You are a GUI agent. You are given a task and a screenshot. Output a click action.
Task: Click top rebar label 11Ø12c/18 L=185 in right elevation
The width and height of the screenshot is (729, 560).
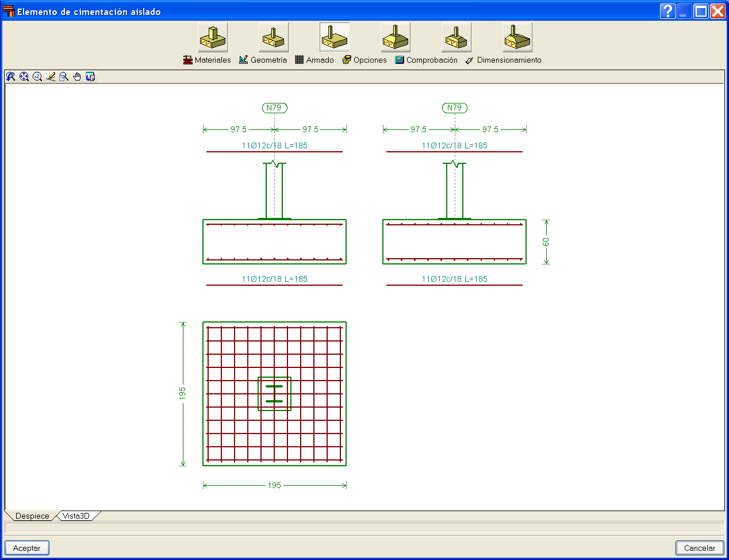pyautogui.click(x=455, y=145)
